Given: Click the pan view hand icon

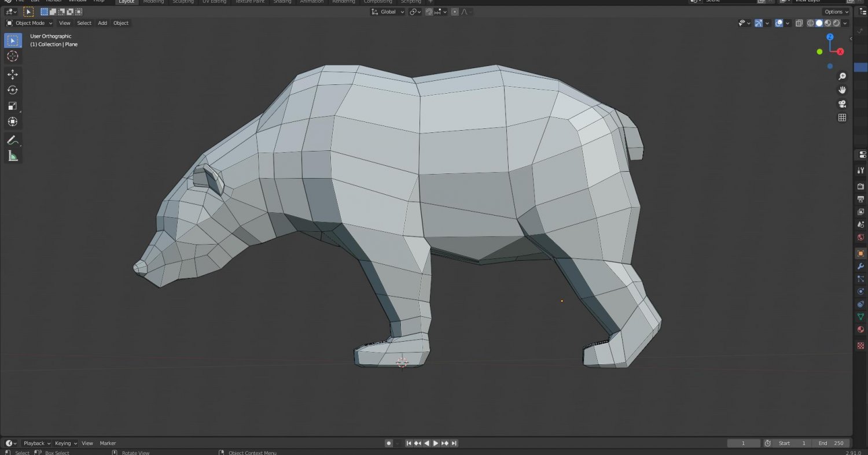Looking at the screenshot, I should [x=843, y=90].
